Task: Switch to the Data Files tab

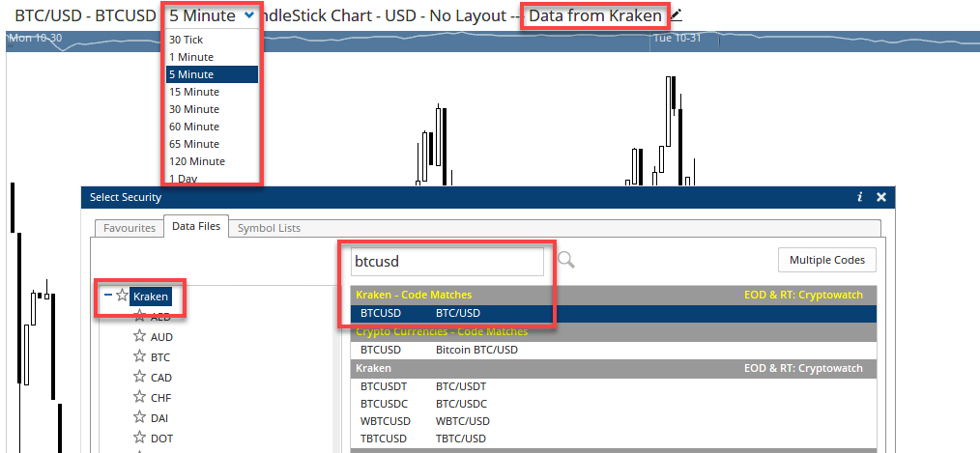Action: [196, 226]
